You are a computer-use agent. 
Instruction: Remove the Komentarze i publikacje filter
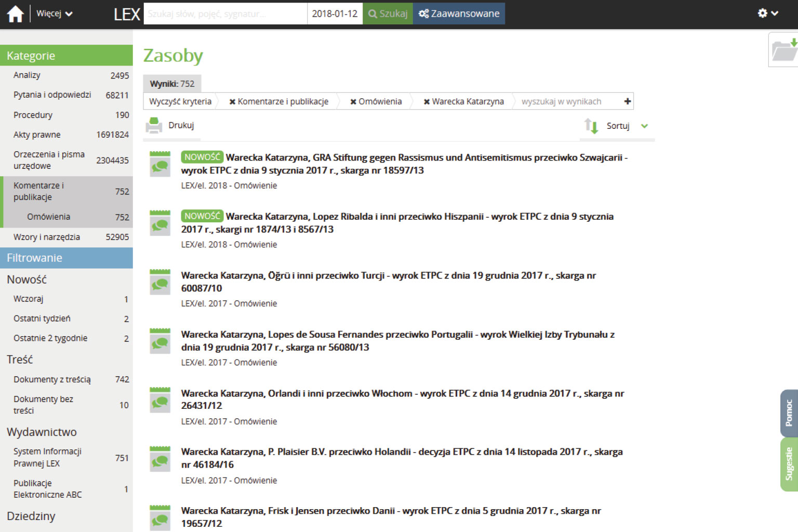(x=232, y=102)
